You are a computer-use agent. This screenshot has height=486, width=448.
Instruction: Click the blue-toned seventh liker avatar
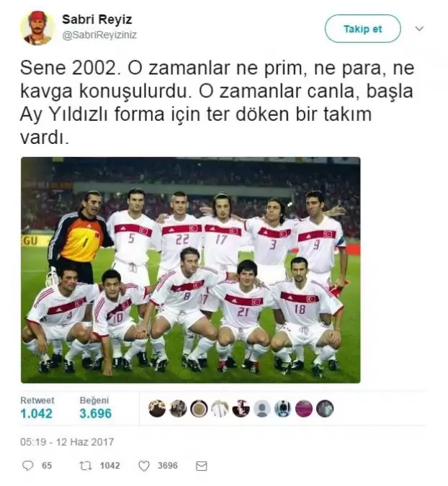[283, 408]
